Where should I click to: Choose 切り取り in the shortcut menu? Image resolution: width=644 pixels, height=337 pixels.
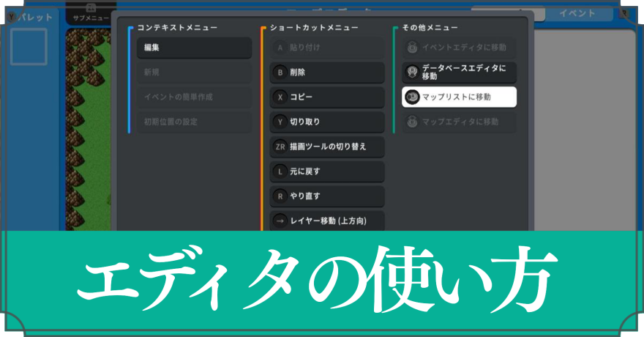click(327, 122)
